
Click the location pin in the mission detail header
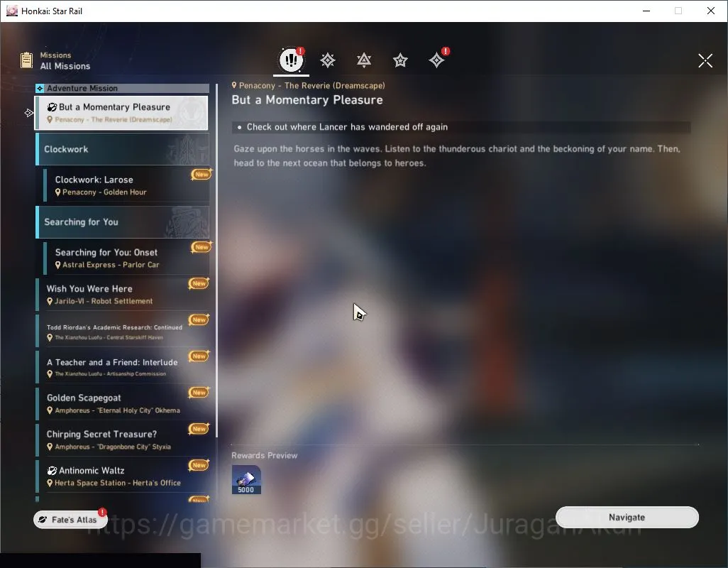click(x=234, y=85)
